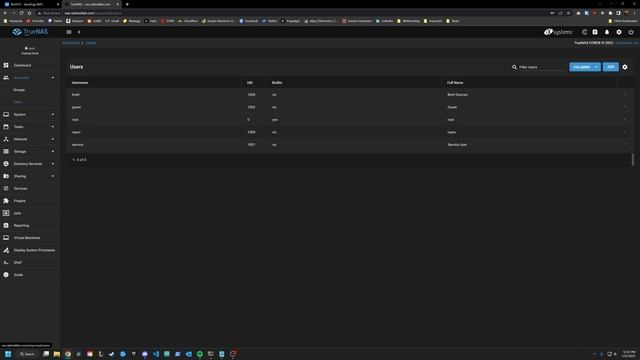Toggle the hamburger sidebar menu
The height and width of the screenshot is (360, 640).
69,32
